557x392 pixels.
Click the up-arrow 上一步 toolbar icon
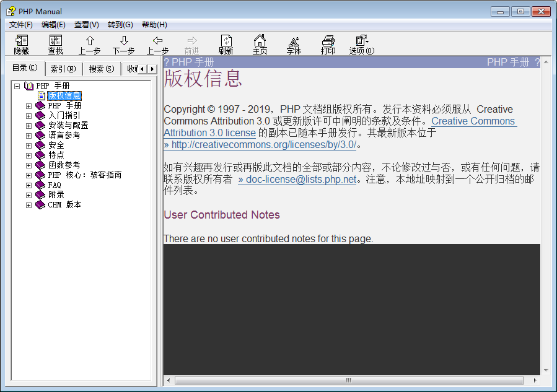(90, 41)
